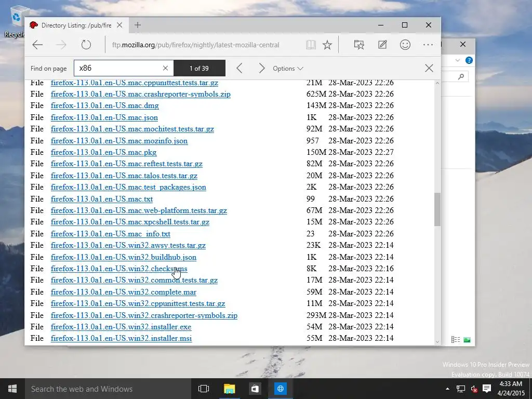Click the 1 of 39 match counter
Screen dimensions: 532x399
pos(199,68)
